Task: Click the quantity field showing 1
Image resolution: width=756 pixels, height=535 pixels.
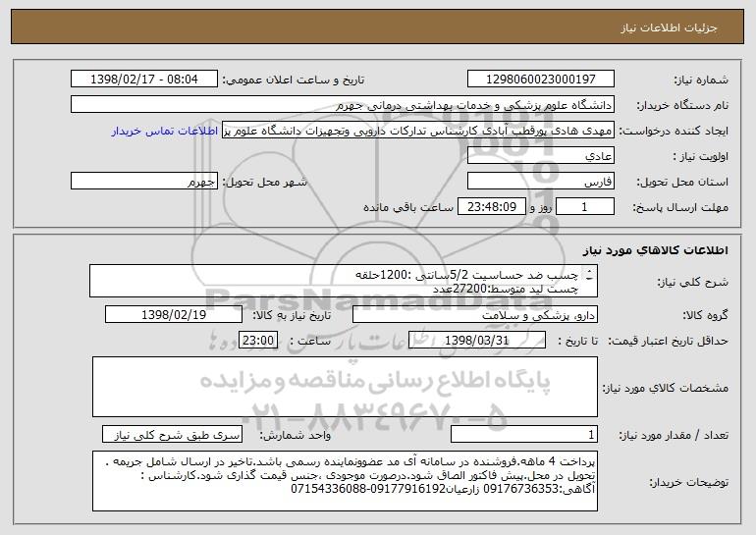Action: coord(524,434)
